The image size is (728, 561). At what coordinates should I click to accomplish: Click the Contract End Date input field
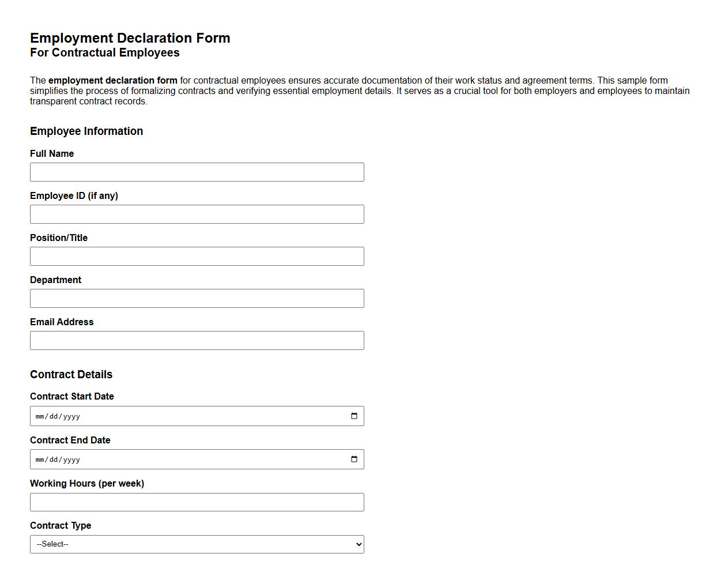pyautogui.click(x=173, y=459)
